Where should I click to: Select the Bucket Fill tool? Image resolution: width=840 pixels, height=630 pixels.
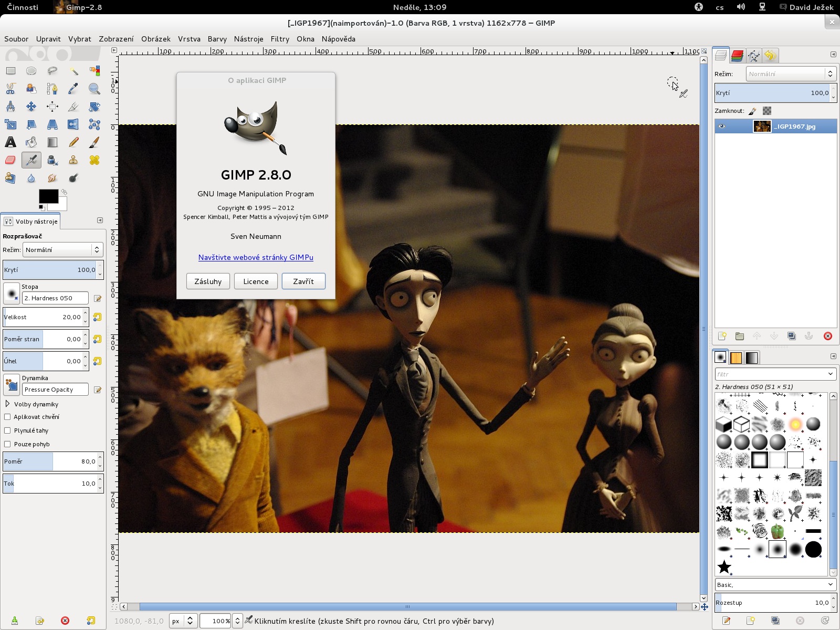31,142
